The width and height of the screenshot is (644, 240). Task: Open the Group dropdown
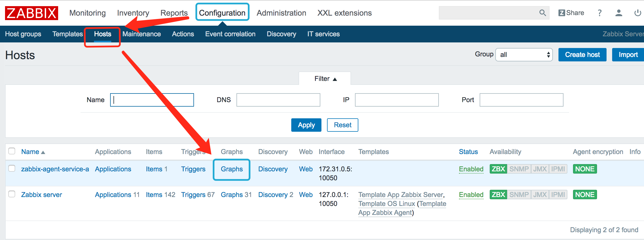524,55
